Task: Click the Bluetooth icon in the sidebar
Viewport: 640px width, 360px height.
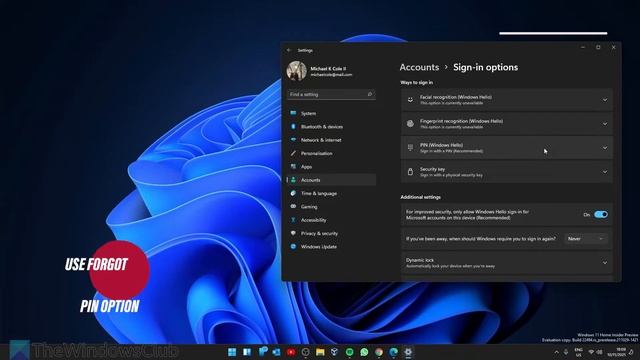Action: 293,127
